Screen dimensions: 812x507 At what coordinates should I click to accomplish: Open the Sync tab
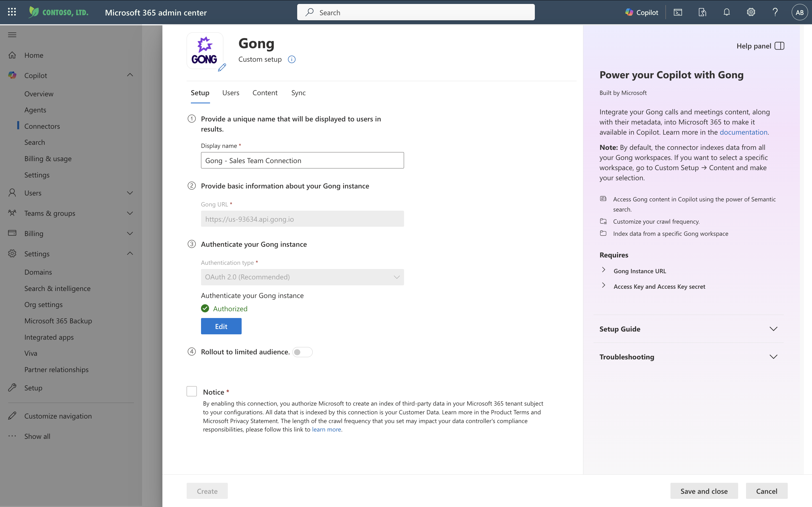click(298, 93)
